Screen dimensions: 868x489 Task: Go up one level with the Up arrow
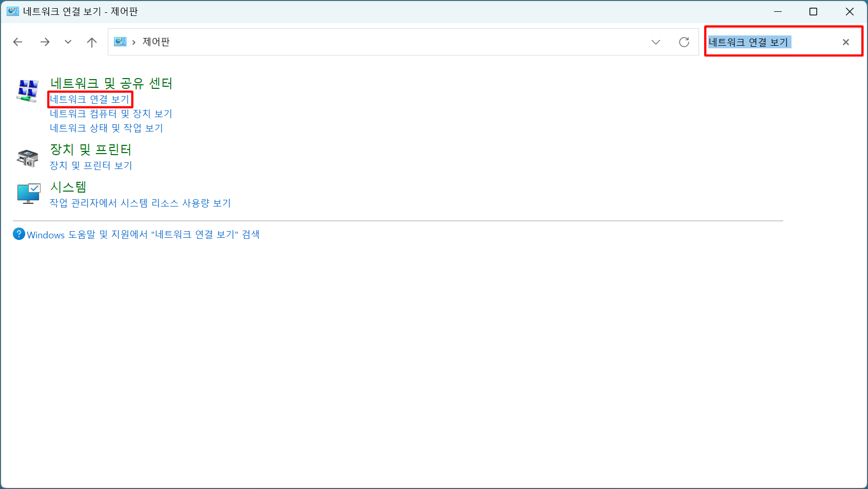click(92, 42)
